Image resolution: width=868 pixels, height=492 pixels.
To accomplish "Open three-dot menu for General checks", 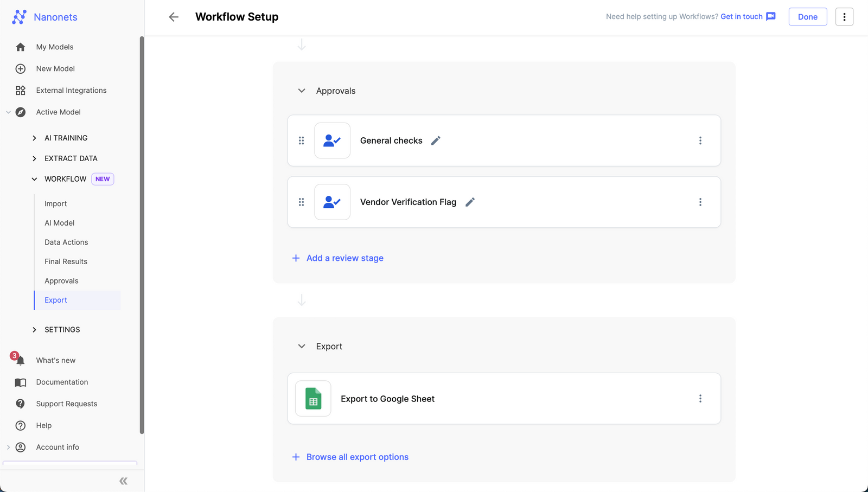I will click(700, 140).
